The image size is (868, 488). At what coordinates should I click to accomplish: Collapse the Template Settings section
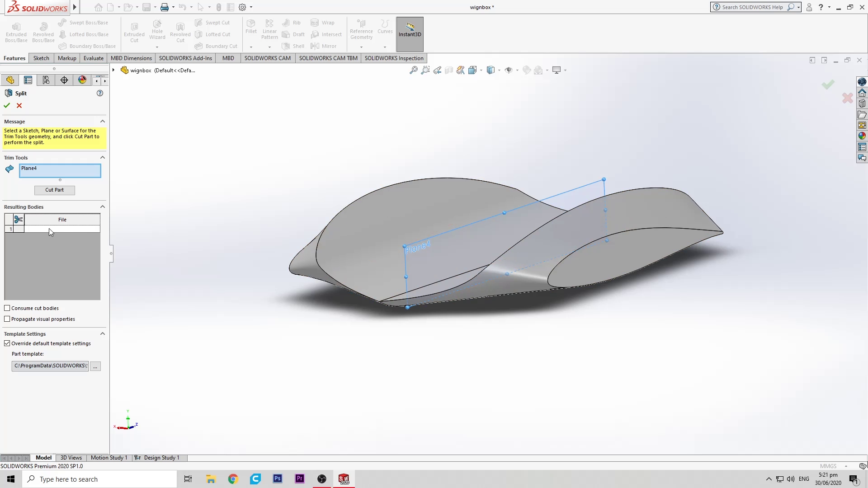click(103, 334)
